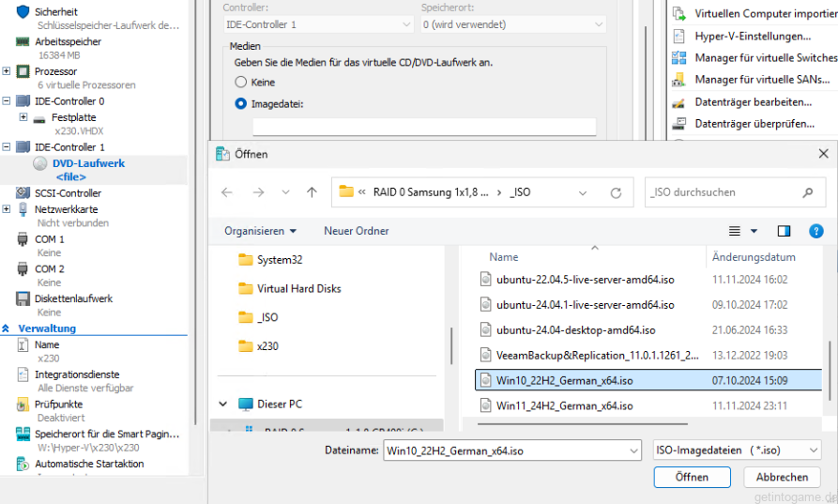
Task: Go up one folder level arrow
Action: [x=312, y=192]
